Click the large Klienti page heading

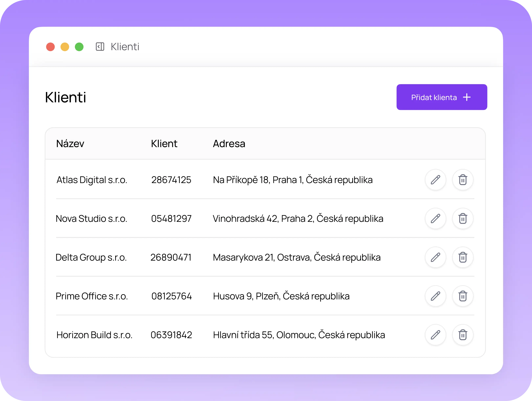(65, 97)
